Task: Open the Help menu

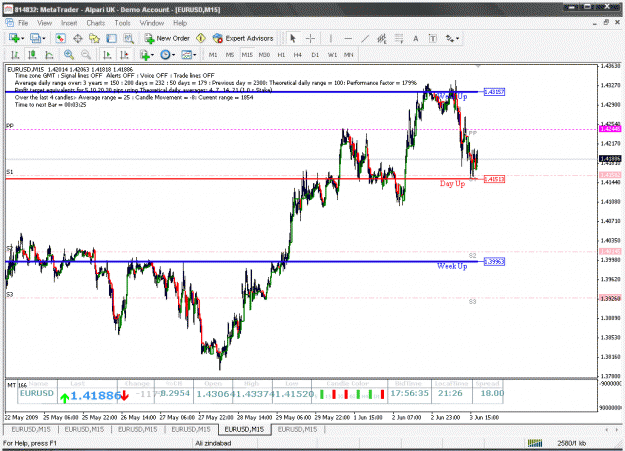Action: click(x=180, y=23)
